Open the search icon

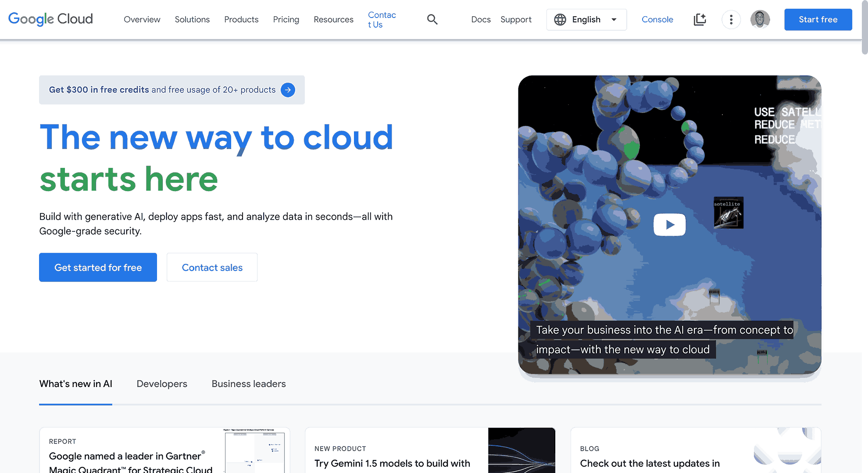(432, 19)
